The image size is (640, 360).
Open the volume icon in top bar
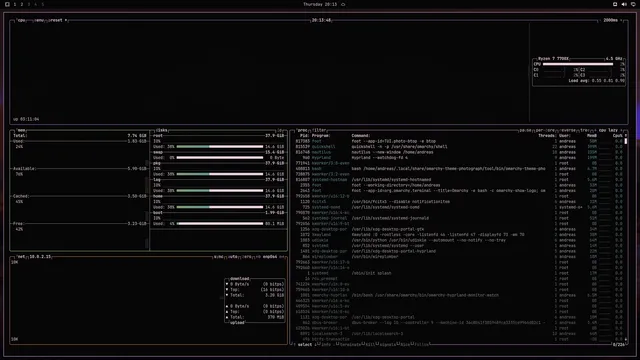[x=624, y=4]
